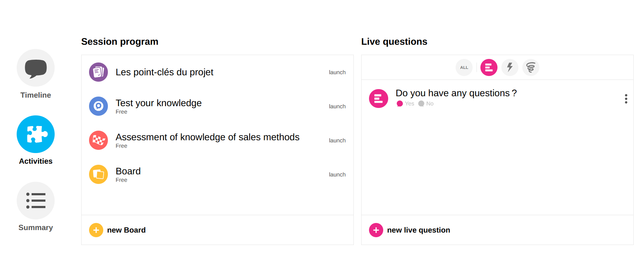Click the purple Les point-clés document icon

[x=98, y=72]
